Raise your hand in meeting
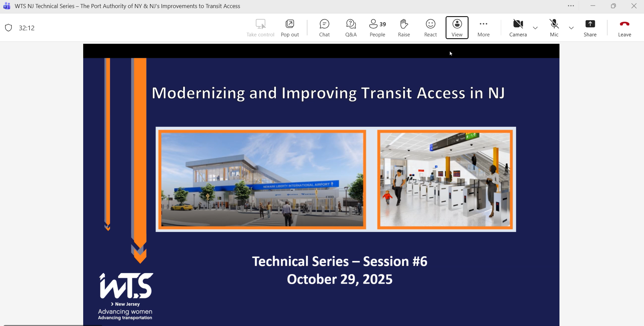644x326 pixels. 404,28
